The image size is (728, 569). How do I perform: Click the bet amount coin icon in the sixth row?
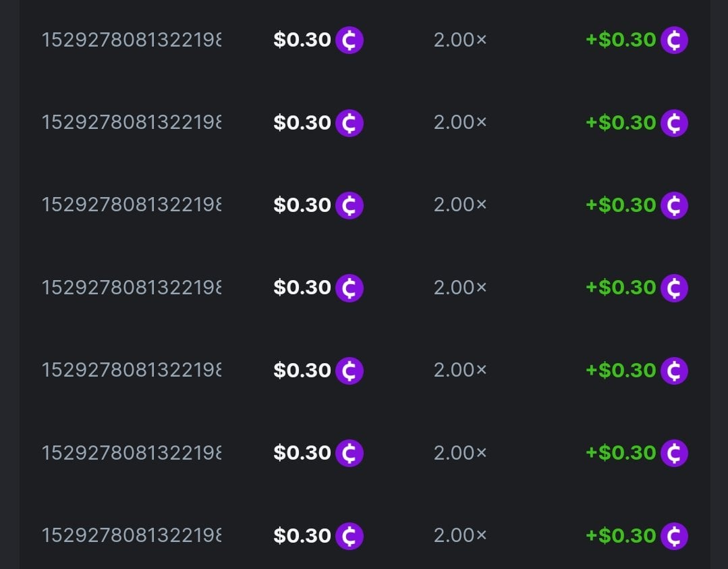point(349,453)
